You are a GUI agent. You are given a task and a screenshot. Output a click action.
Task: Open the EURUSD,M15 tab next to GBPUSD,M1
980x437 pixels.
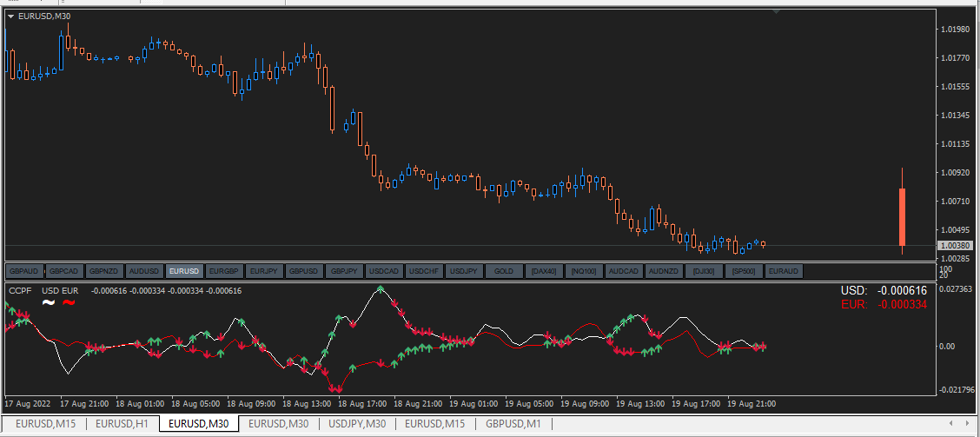tap(435, 424)
